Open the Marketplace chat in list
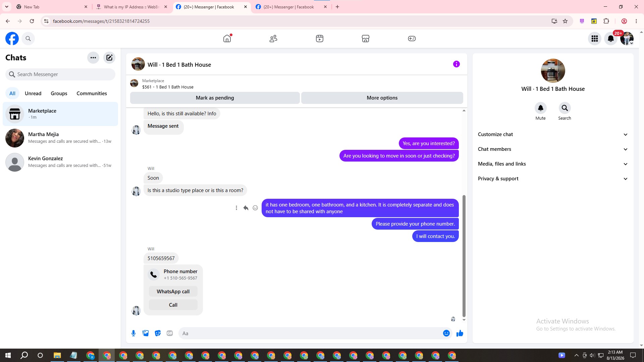Screen dimensions: 644x362 (60, 114)
